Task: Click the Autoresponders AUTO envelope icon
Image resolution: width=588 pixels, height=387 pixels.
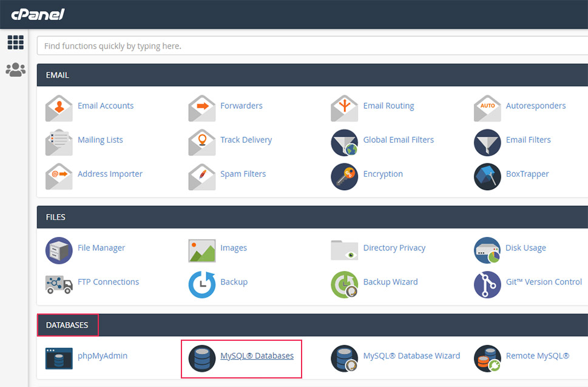Action: click(x=487, y=108)
